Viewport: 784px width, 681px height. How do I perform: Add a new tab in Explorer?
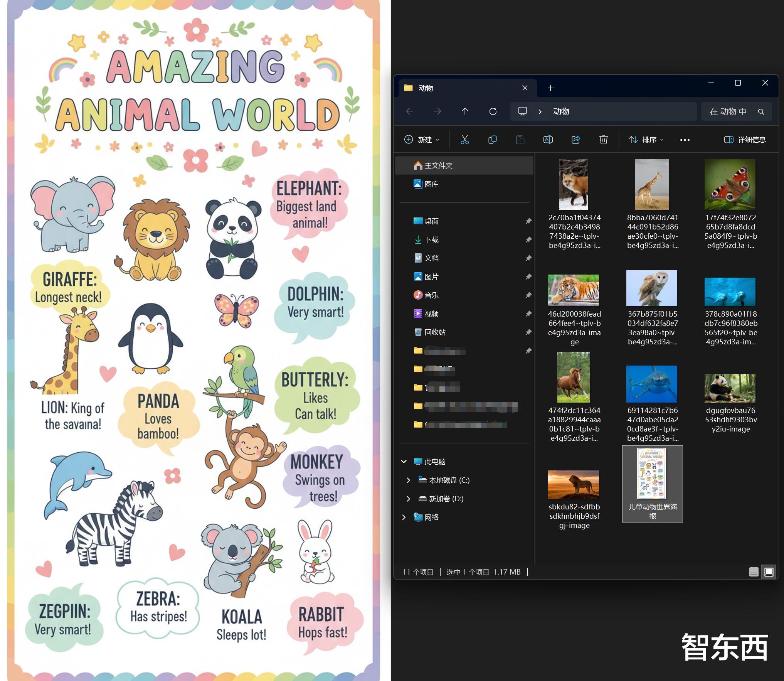[550, 88]
